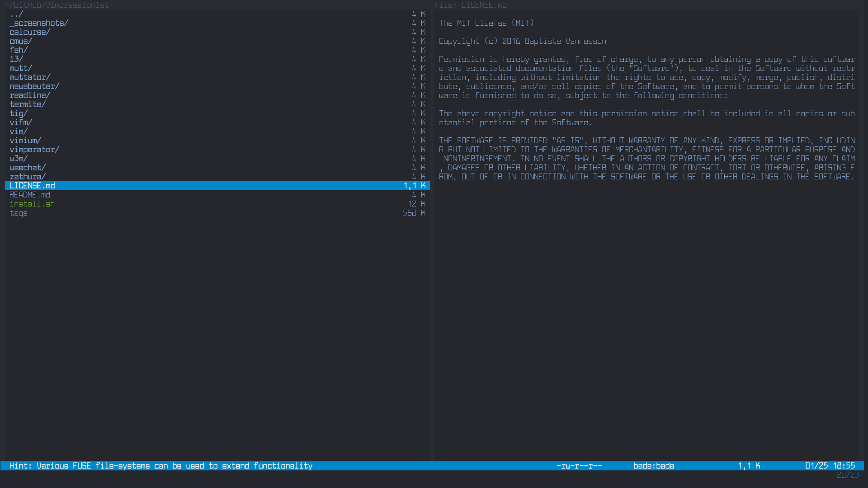Select the zathura/ folder entry
The height and width of the screenshot is (488, 868).
pos(28,177)
